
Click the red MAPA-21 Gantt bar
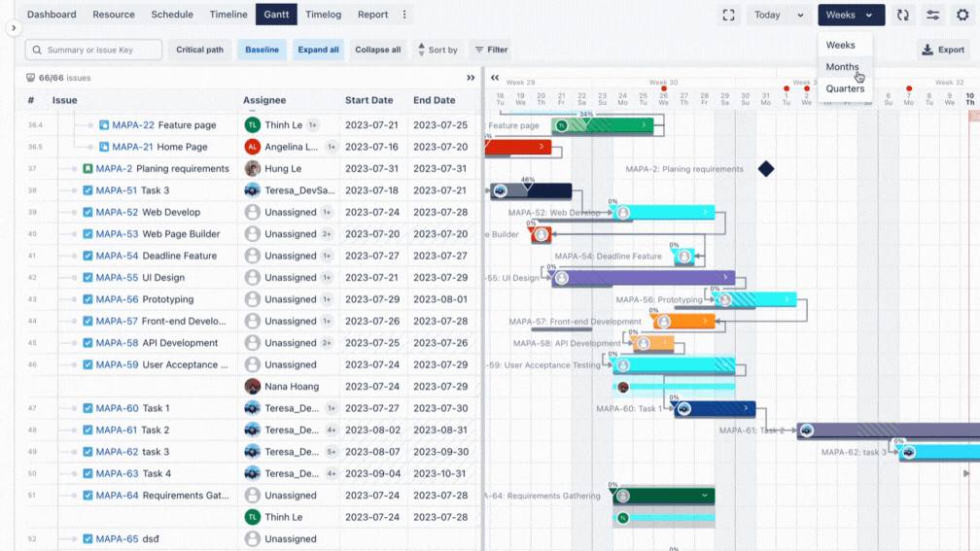pos(517,147)
